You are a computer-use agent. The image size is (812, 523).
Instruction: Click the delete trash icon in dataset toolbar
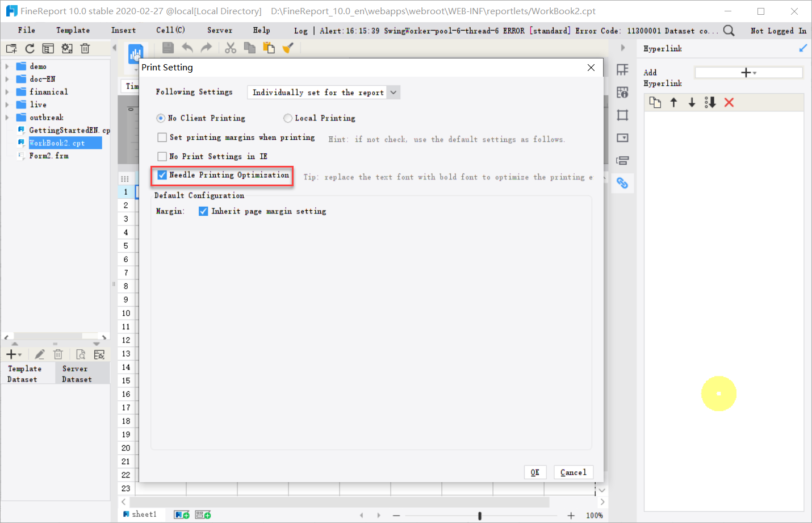[x=58, y=354]
